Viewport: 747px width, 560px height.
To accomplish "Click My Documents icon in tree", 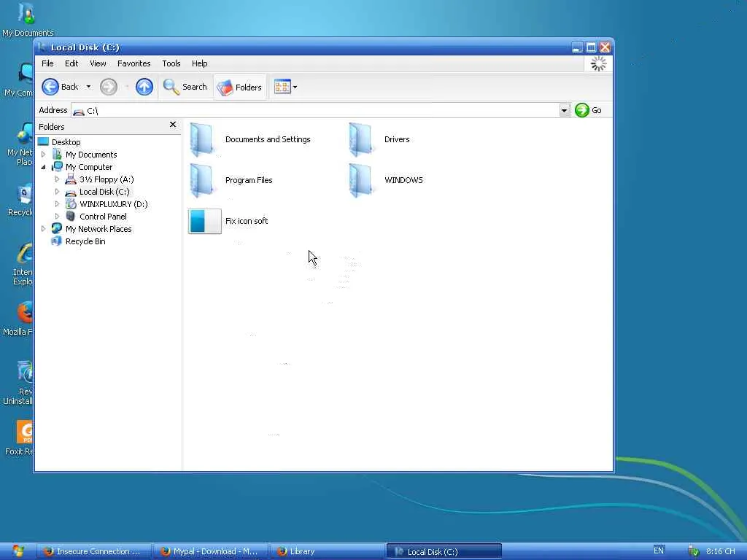I will tap(57, 155).
